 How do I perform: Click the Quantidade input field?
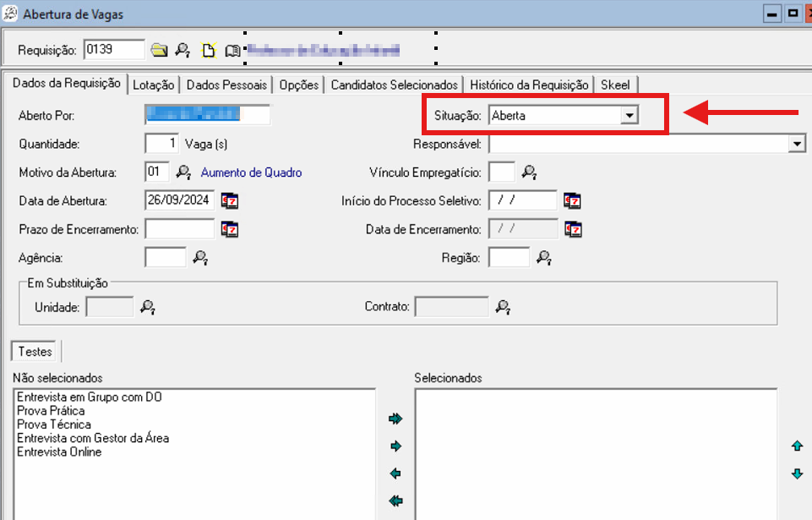[x=162, y=145]
